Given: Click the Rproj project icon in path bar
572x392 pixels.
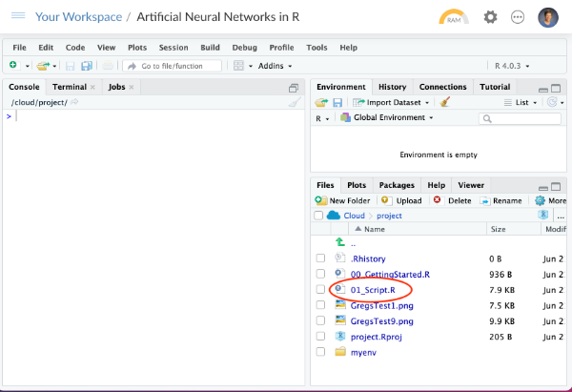Looking at the screenshot, I should pos(543,215).
